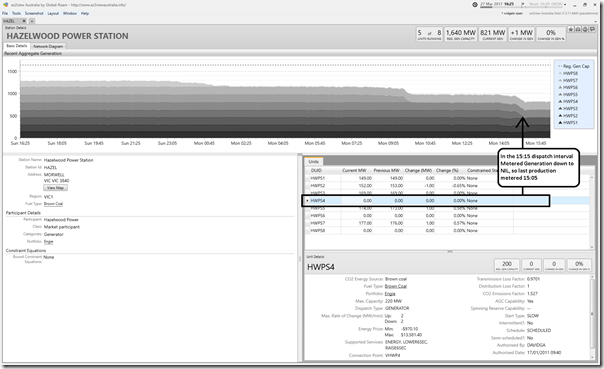The image size is (604, 369).
Task: Open the time mode dropdown arrow
Action: point(565,5)
